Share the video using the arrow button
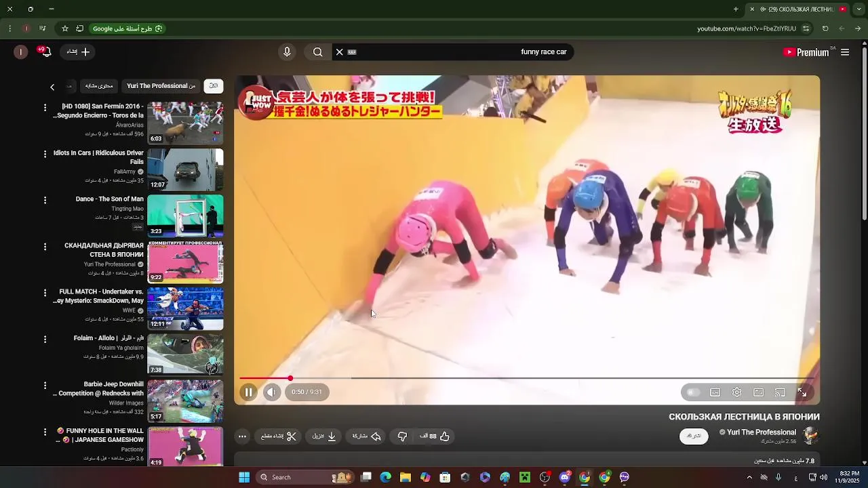This screenshot has height=488, width=868. 367,436
